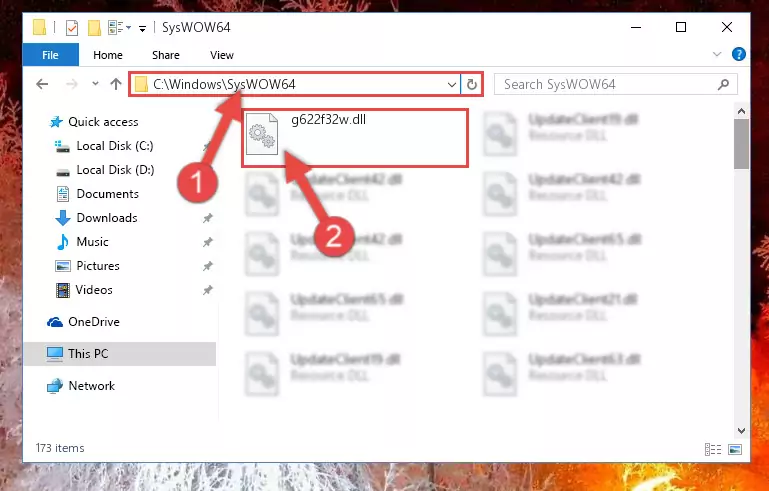Open the Help question mark icon
The width and height of the screenshot is (769, 491).
click(x=739, y=54)
